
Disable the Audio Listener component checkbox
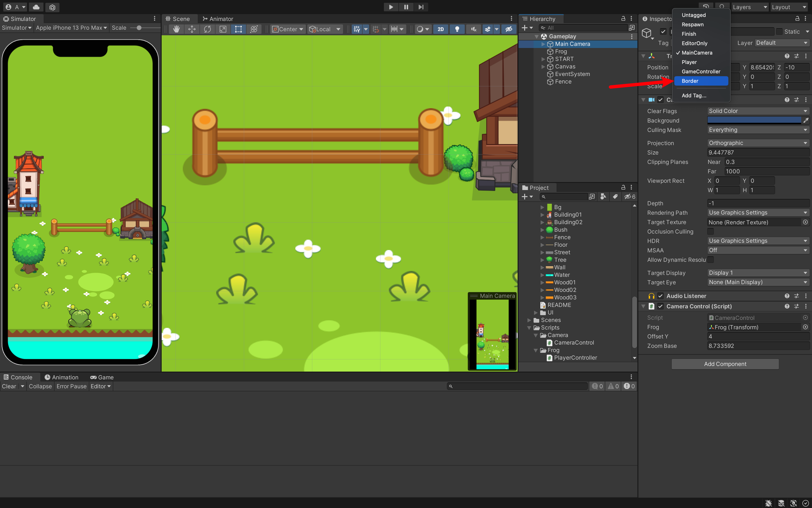(660, 296)
